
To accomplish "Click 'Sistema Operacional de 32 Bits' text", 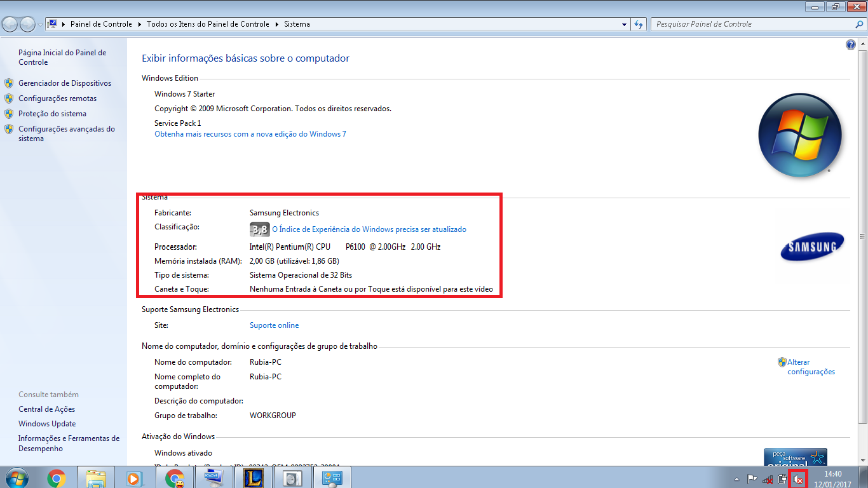I will [x=301, y=275].
